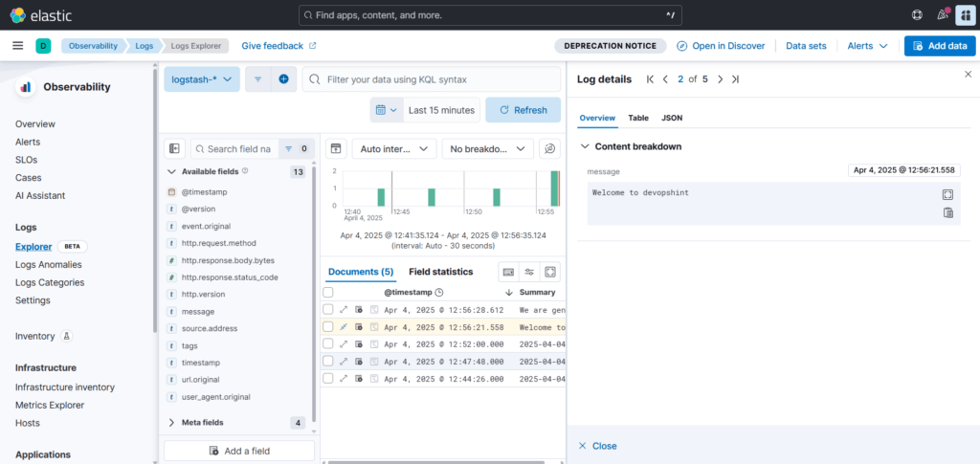Open display options sliders icon
This screenshot has height=464, width=980.
[x=529, y=272]
